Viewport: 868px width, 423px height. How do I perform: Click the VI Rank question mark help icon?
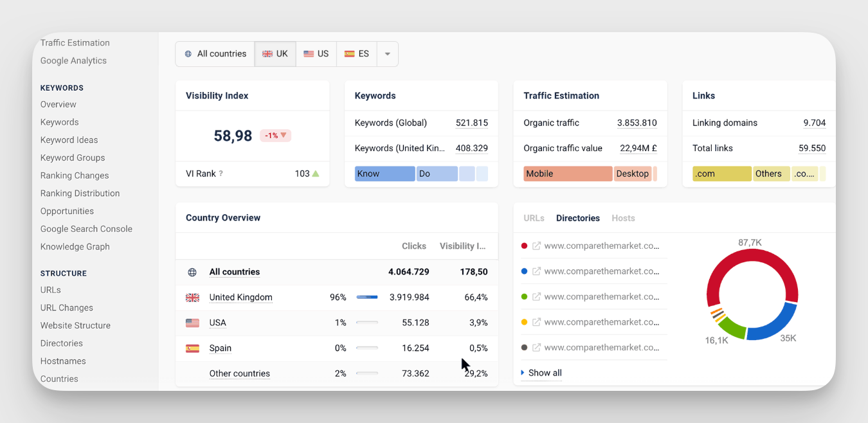tap(221, 174)
